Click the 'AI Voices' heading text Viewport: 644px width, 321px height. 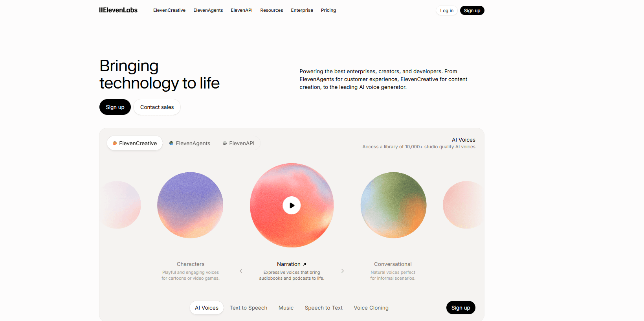coord(464,140)
